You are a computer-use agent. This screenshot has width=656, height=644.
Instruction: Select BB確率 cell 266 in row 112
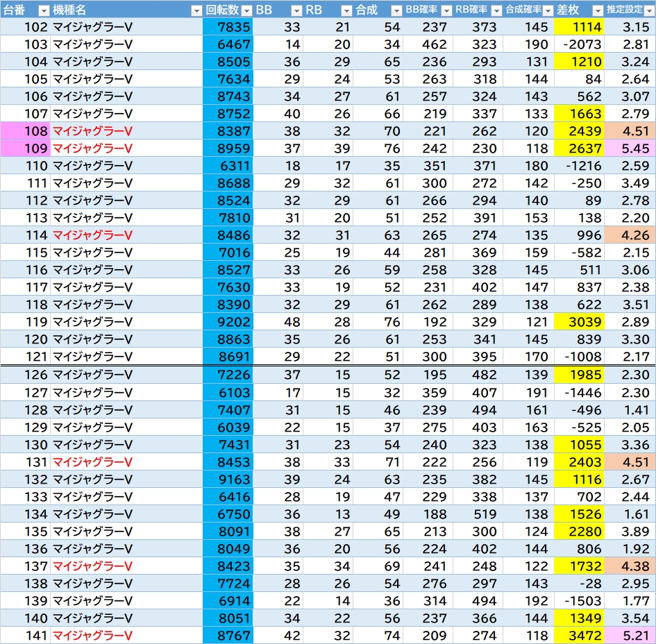[x=429, y=201]
